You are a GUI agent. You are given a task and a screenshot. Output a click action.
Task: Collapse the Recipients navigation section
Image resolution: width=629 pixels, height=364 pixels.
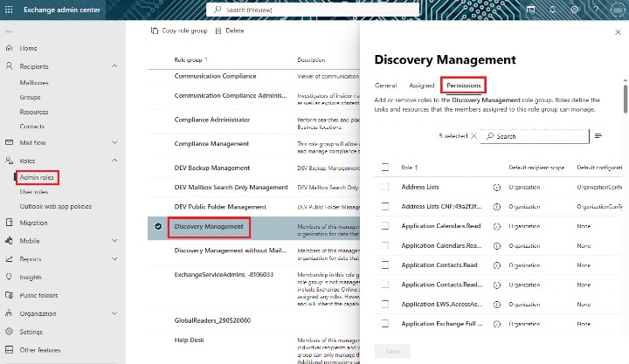click(115, 66)
